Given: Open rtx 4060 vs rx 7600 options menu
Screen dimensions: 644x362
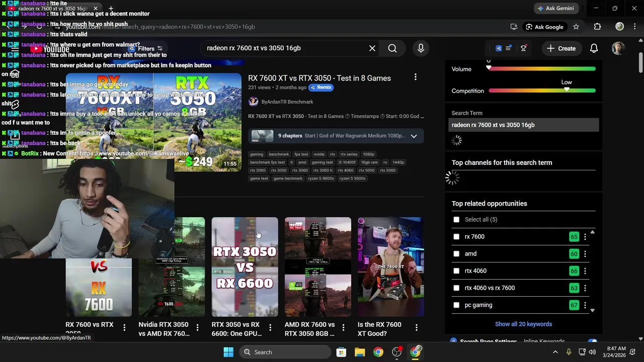Looking at the screenshot, I should (x=585, y=288).
